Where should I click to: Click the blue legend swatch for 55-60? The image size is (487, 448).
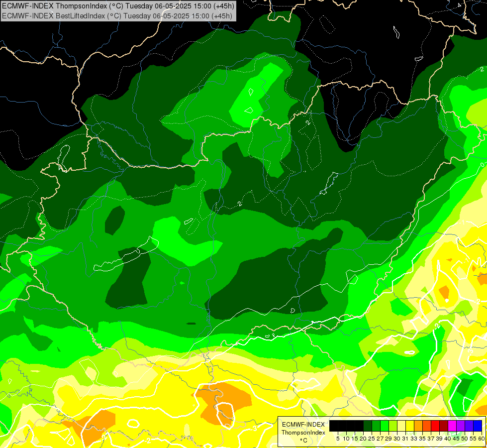pyautogui.click(x=478, y=426)
